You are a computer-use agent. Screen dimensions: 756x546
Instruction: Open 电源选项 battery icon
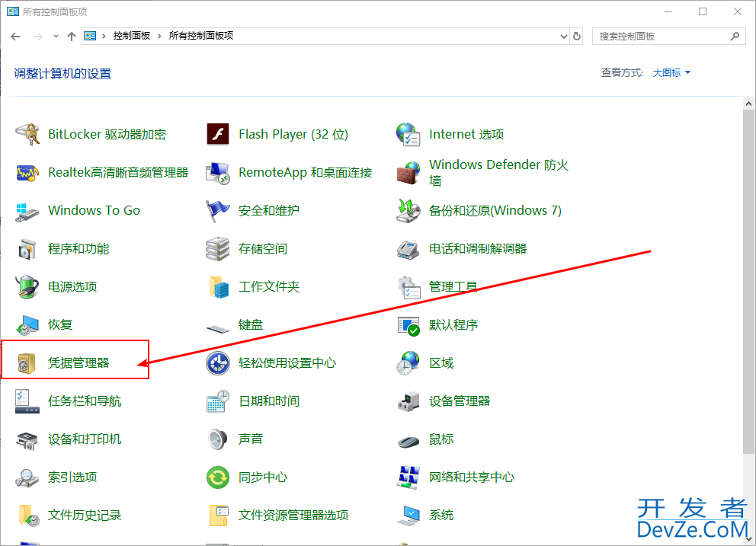coord(27,287)
